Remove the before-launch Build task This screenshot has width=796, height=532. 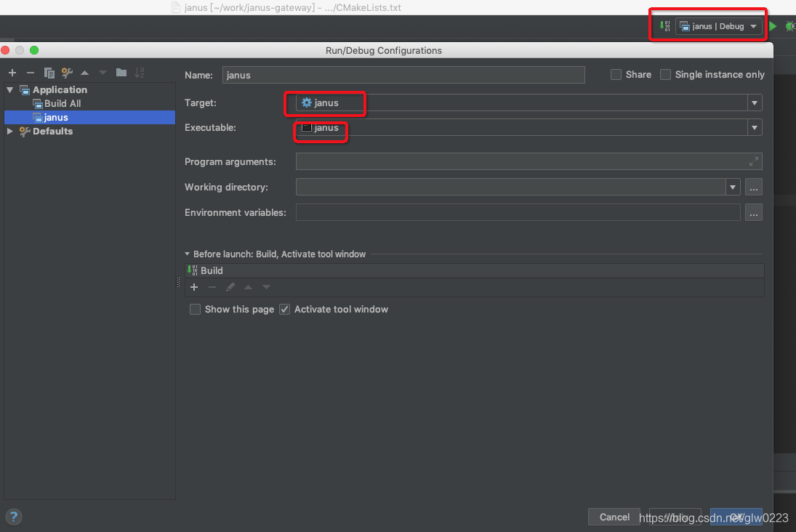[212, 287]
